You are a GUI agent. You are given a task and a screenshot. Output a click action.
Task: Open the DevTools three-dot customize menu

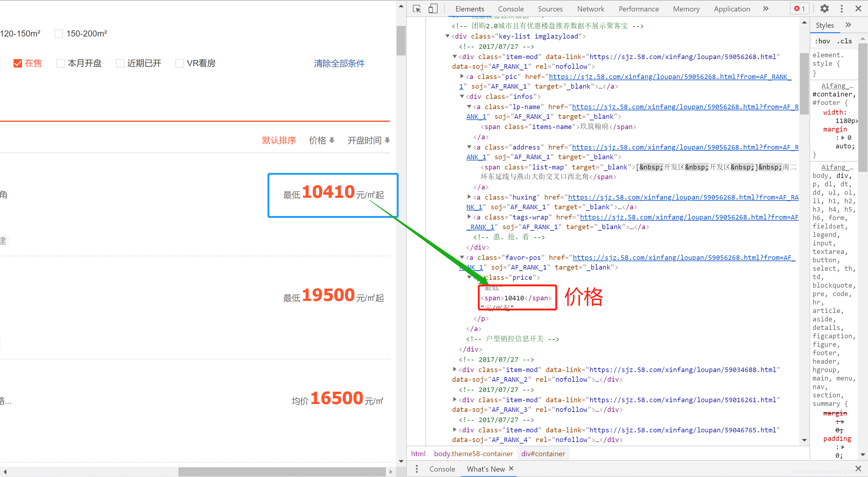pos(841,9)
